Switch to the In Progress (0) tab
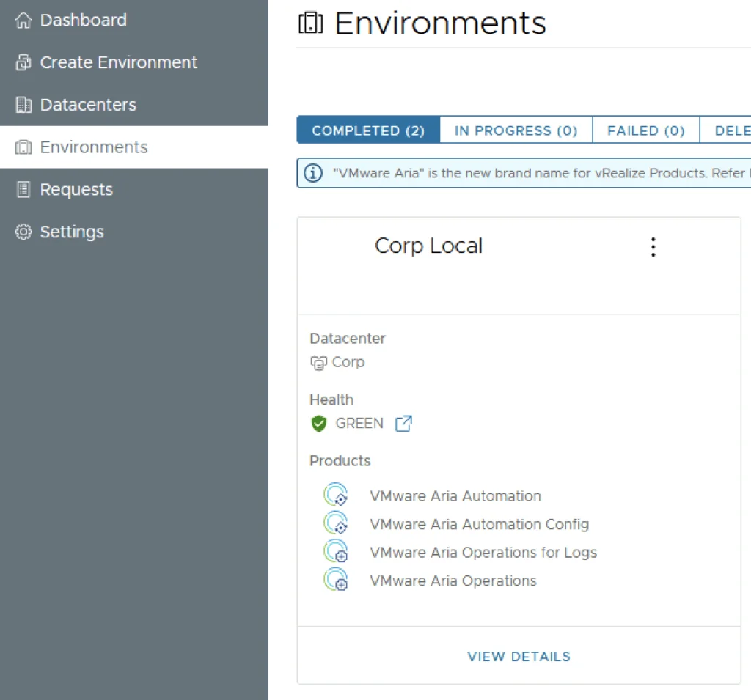 pos(516,130)
